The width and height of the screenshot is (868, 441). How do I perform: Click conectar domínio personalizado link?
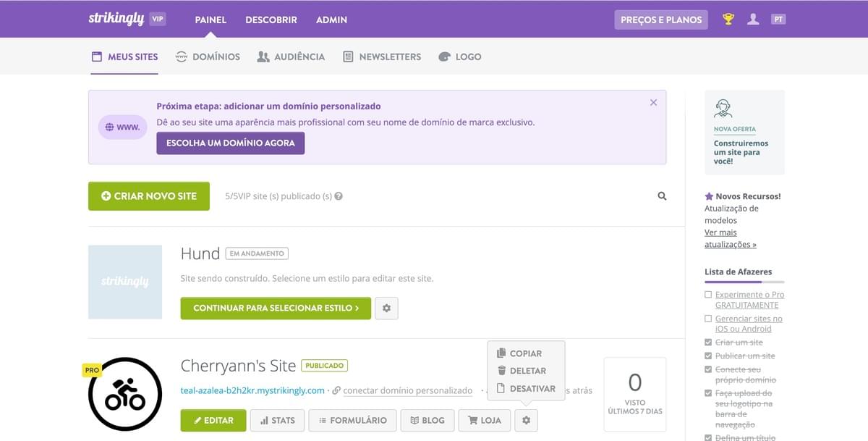[x=407, y=390]
